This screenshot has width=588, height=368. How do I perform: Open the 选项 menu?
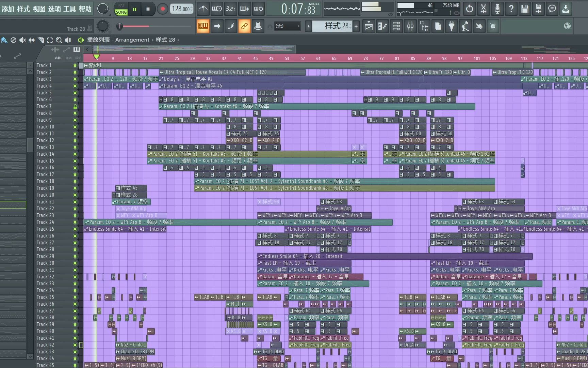(54, 9)
